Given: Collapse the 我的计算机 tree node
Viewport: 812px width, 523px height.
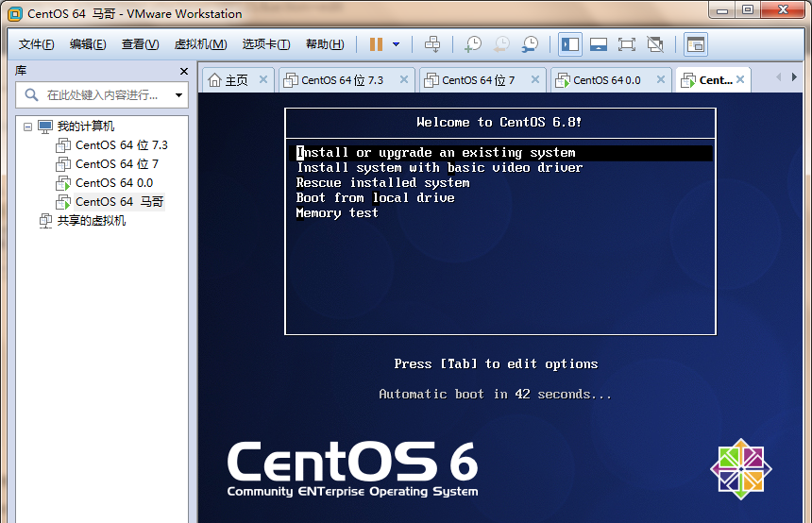Looking at the screenshot, I should click(x=28, y=127).
